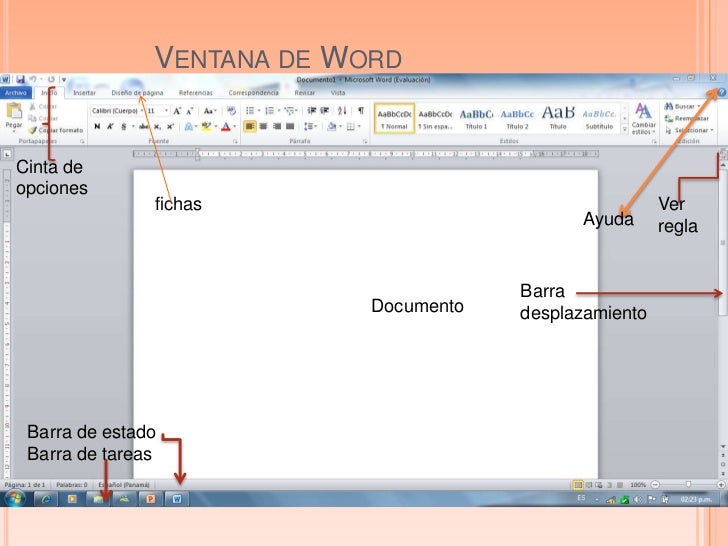Switch to the Vista tab

click(x=338, y=93)
